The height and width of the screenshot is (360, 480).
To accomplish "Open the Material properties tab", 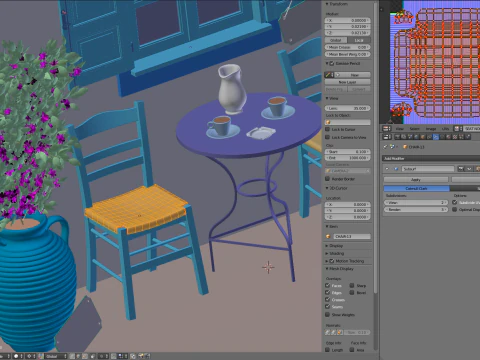I will pos(448,137).
